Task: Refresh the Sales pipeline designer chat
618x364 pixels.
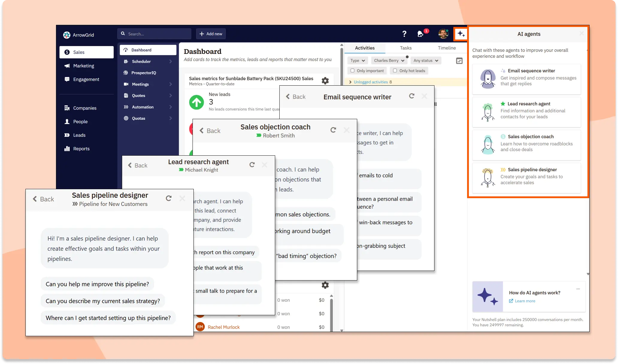Action: (x=169, y=198)
